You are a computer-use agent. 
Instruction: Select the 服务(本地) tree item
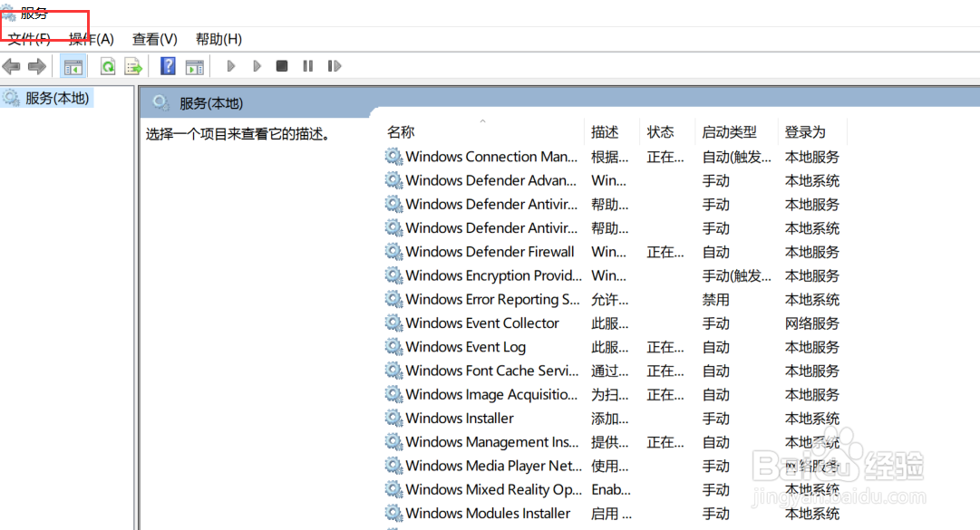56,99
